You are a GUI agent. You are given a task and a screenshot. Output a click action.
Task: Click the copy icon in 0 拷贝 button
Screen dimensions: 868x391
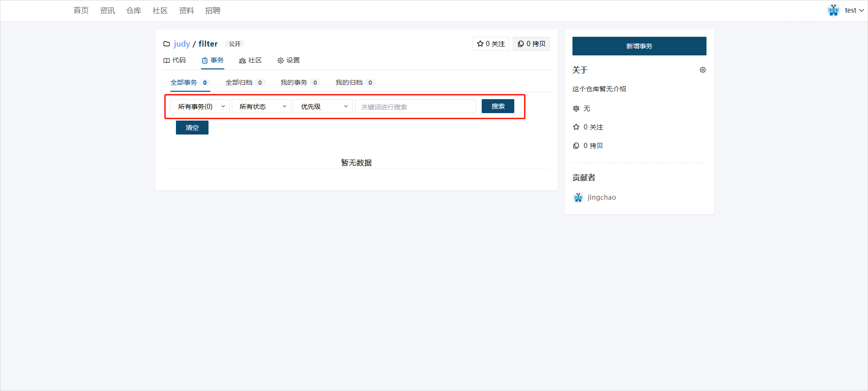[x=520, y=44]
